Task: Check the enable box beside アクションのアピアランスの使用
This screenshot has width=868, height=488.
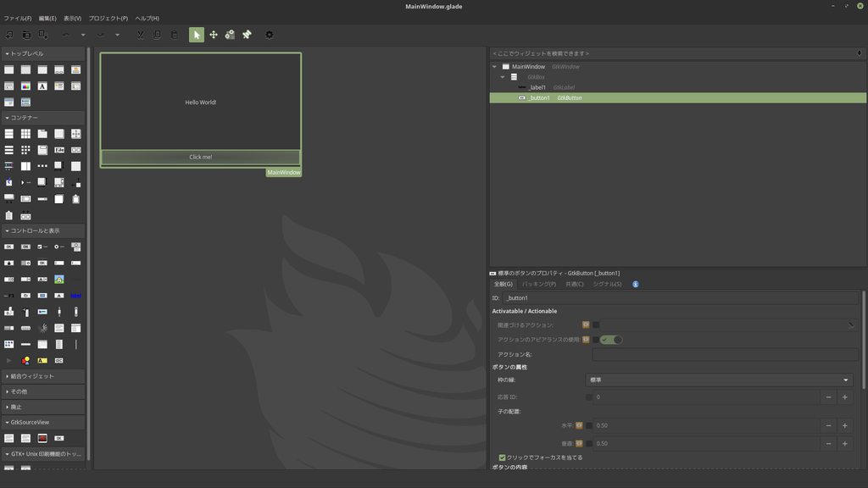Action: [596, 340]
